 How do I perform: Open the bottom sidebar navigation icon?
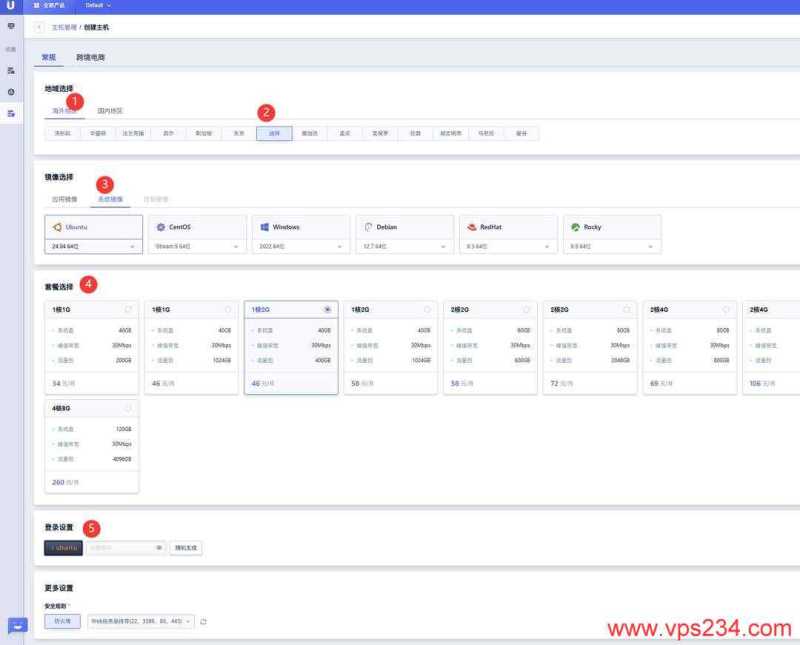pos(12,113)
